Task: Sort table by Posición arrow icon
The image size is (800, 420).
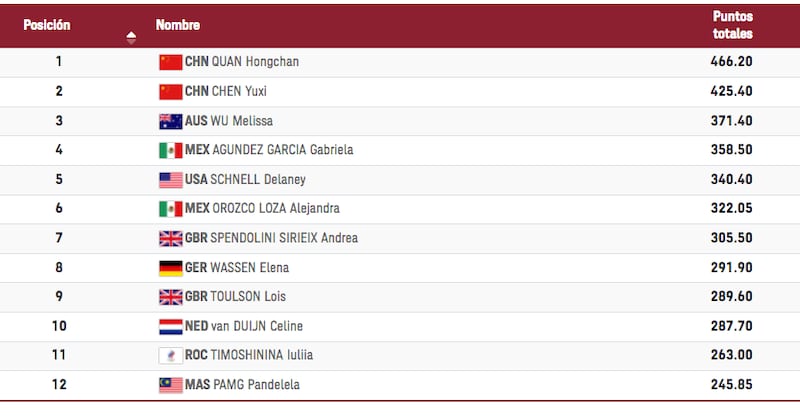Action: tap(131, 37)
